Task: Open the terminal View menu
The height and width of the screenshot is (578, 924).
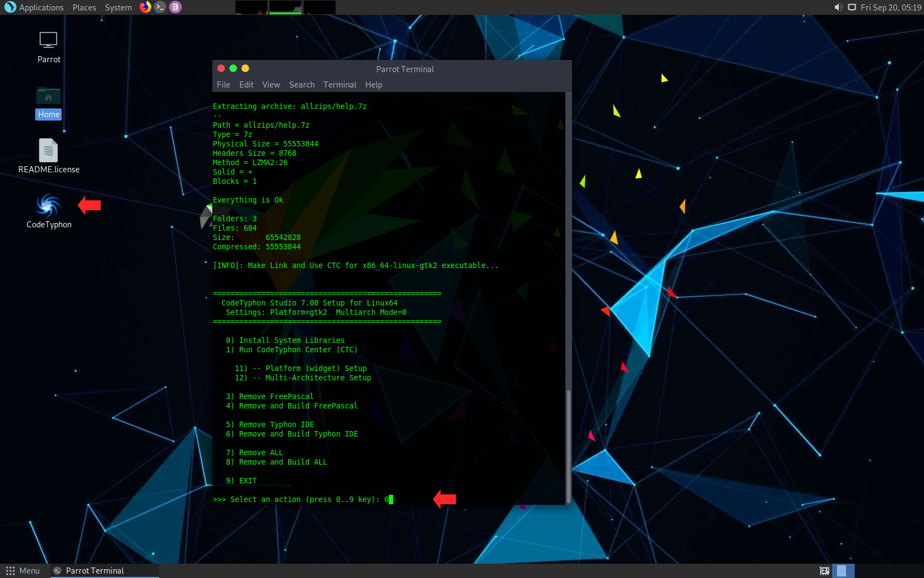Action: click(271, 84)
